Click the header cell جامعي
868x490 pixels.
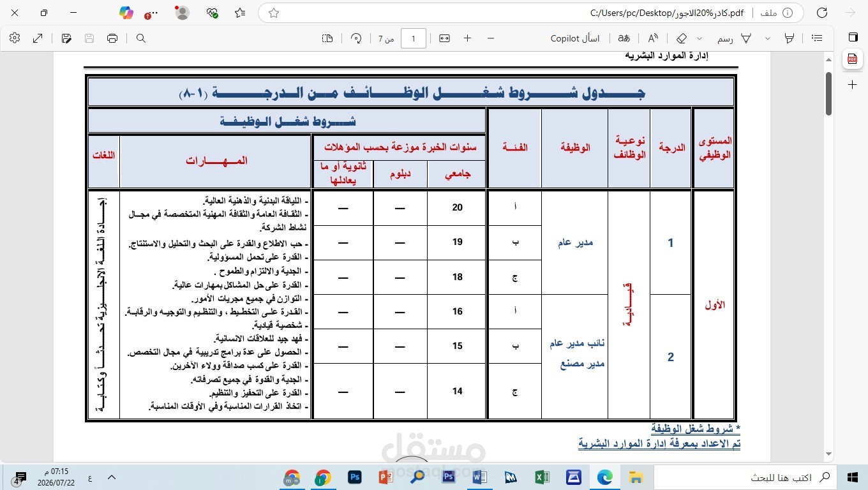tap(457, 174)
